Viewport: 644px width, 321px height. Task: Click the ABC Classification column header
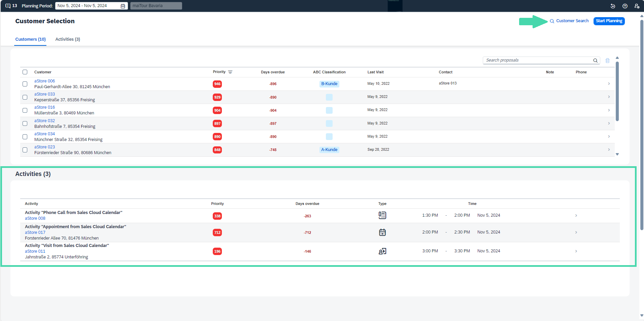329,72
